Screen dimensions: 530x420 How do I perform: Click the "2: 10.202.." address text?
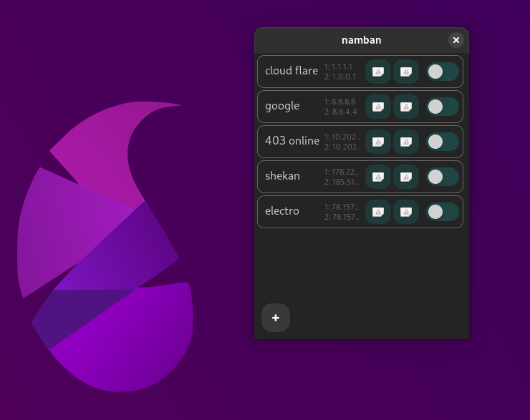tap(342, 147)
